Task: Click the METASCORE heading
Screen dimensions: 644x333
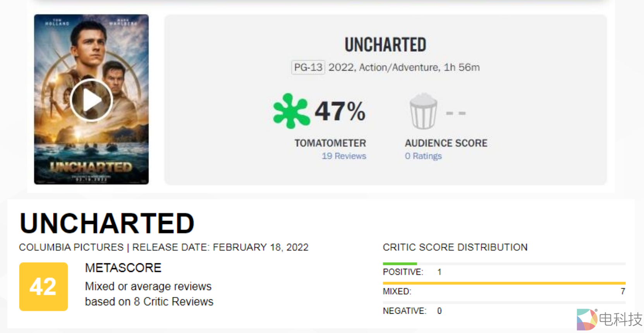Action: point(123,268)
